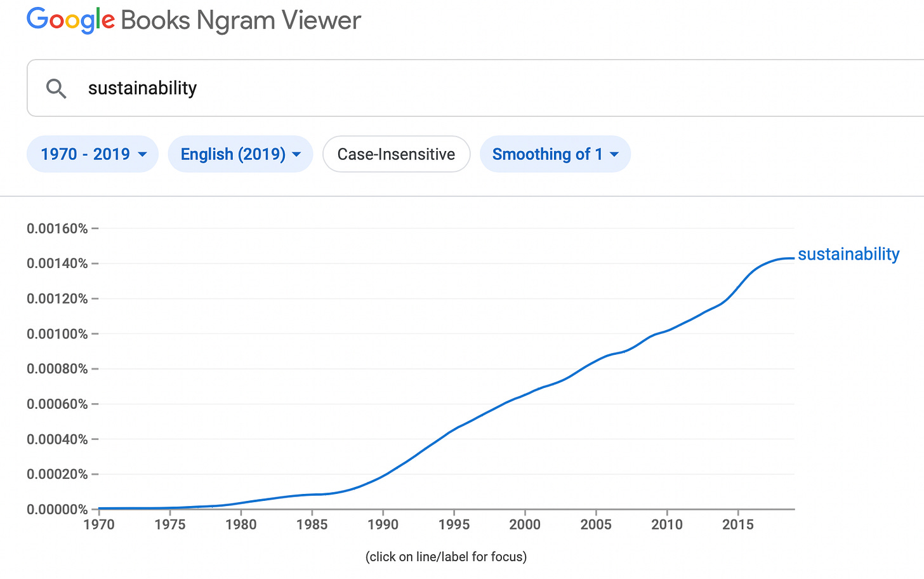Click the 0.00080% y-axis label

(57, 369)
